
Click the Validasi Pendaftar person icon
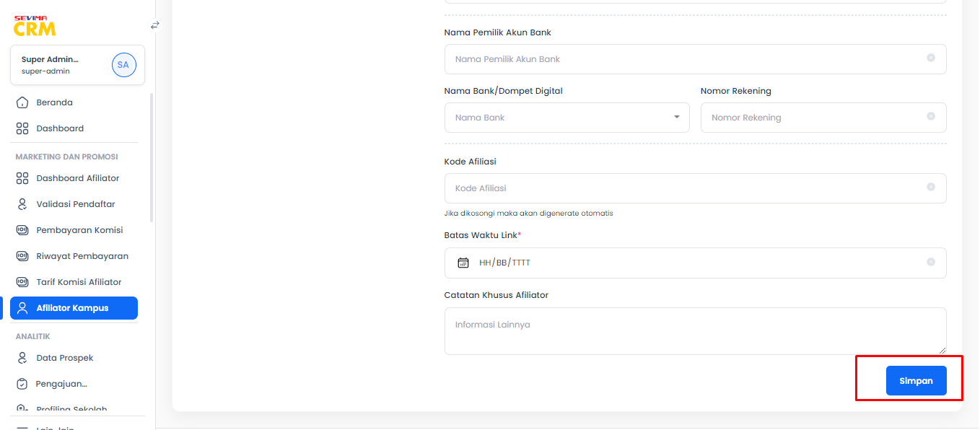tap(22, 204)
